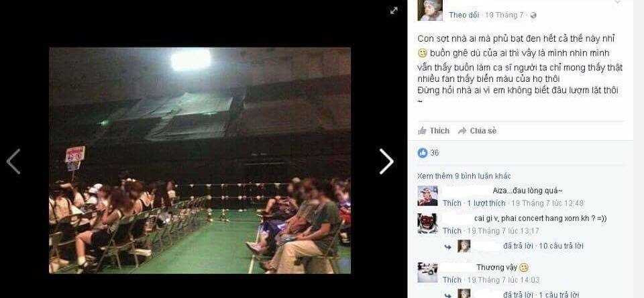Click the Thích thumbs-up icon under post

click(422, 131)
